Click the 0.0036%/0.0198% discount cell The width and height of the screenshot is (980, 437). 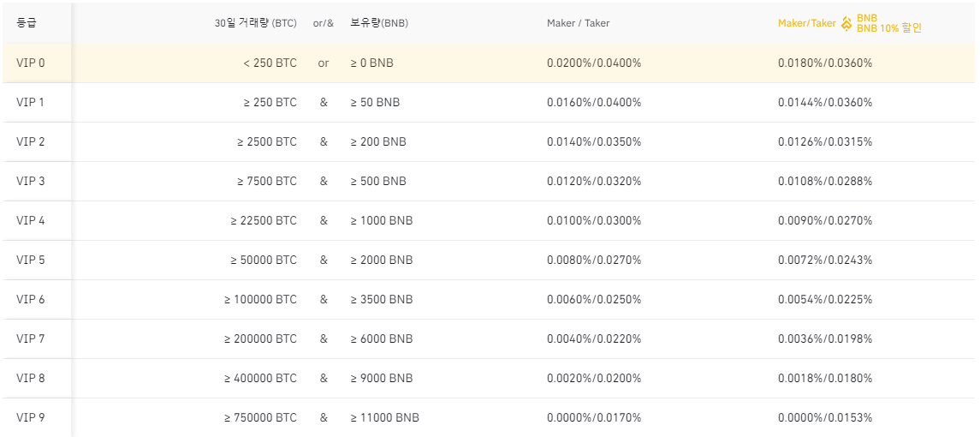(825, 338)
